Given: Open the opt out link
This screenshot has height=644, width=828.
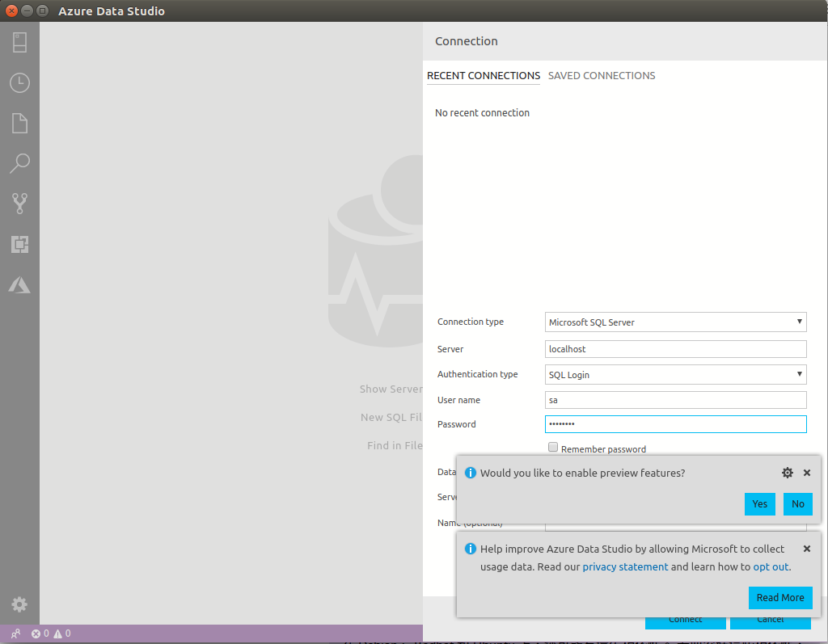Looking at the screenshot, I should point(771,566).
